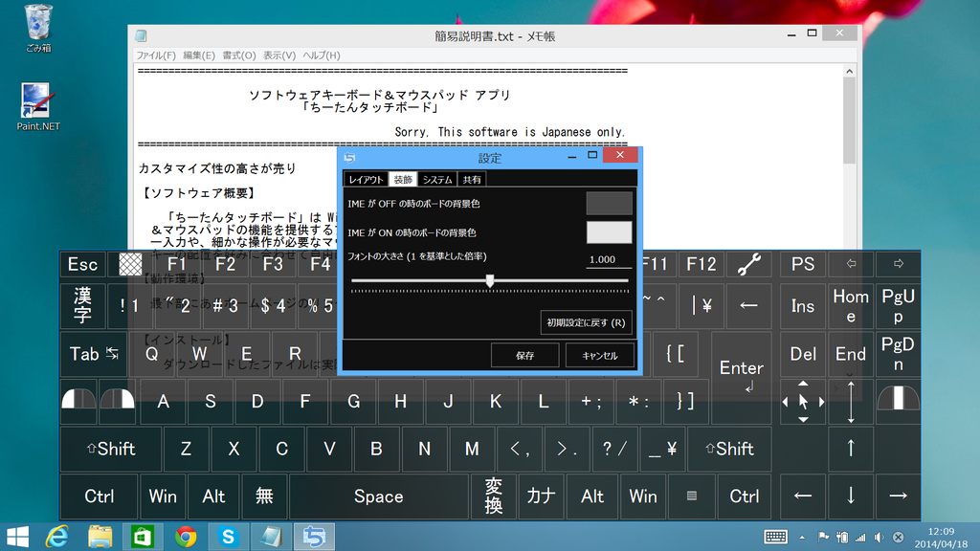The image size is (980, 551).
Task: Tap the up arrow key
Action: point(851,449)
